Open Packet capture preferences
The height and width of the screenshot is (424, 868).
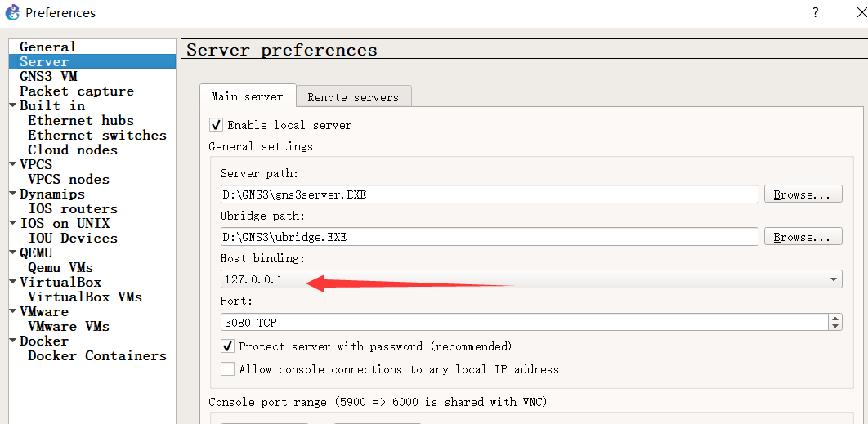tap(77, 91)
